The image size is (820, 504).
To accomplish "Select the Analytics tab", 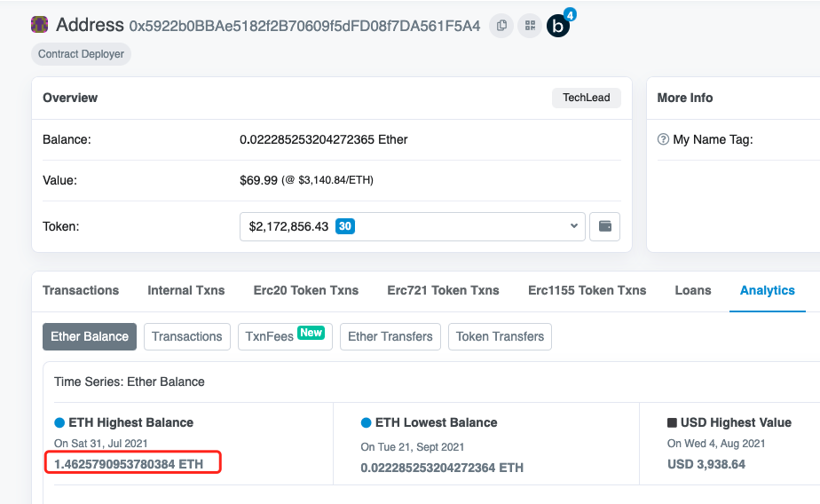I will pyautogui.click(x=768, y=290).
